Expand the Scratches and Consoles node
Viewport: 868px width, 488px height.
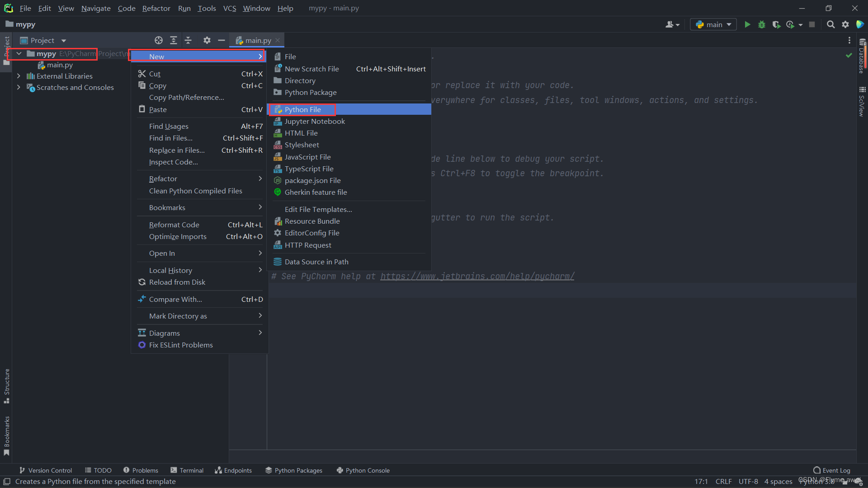click(19, 87)
